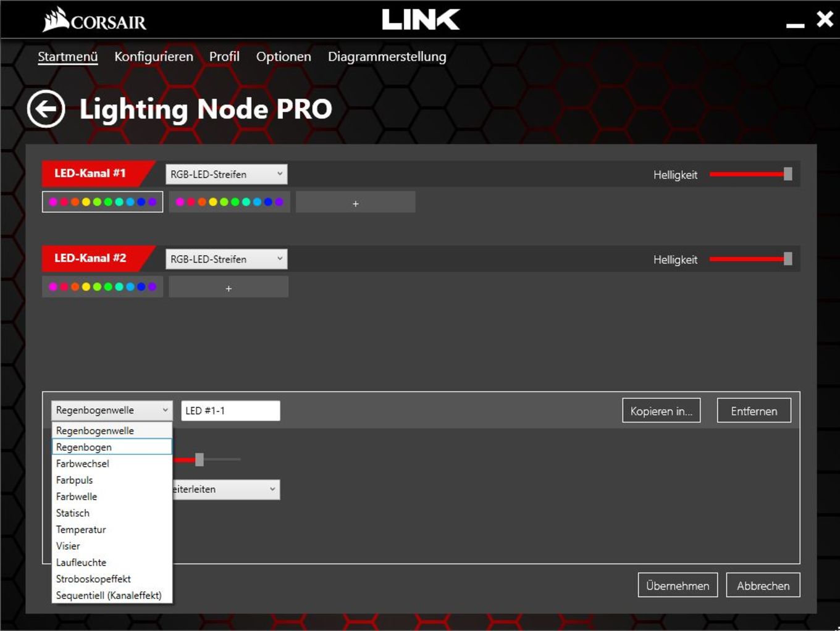Viewport: 840px width, 631px height.
Task: Choose Temperatur from the effect list
Action: (112, 530)
